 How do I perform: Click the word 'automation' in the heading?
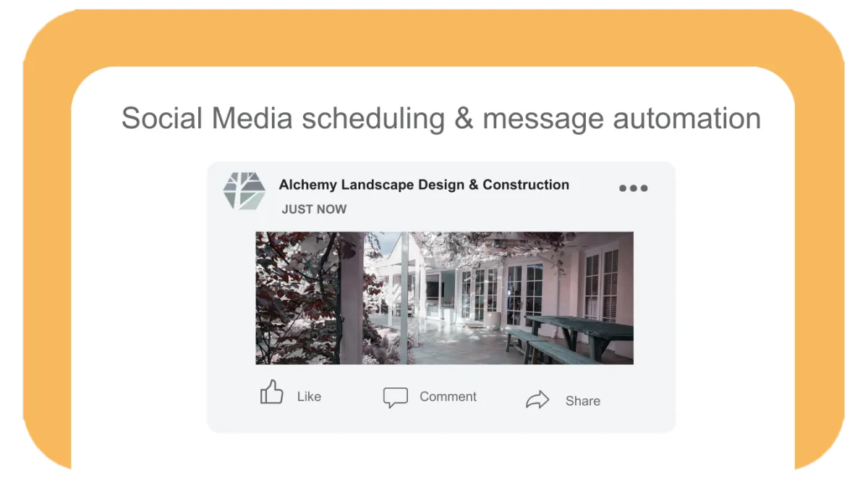click(x=687, y=119)
